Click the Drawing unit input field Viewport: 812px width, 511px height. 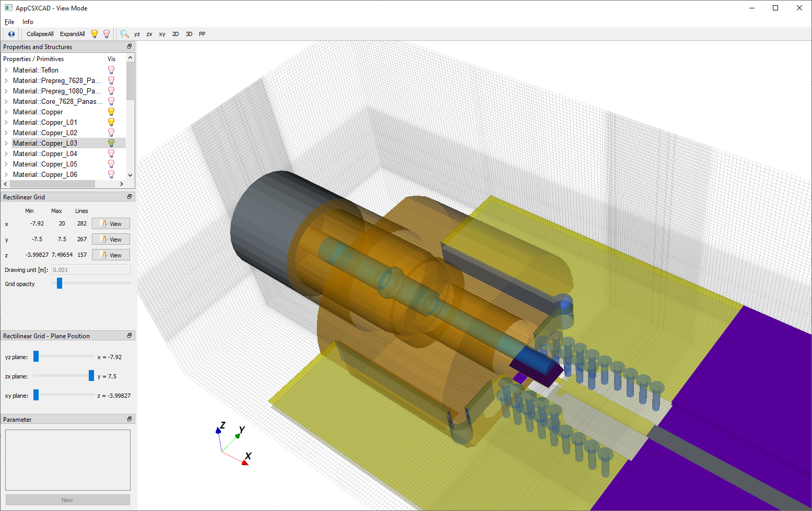tap(90, 269)
